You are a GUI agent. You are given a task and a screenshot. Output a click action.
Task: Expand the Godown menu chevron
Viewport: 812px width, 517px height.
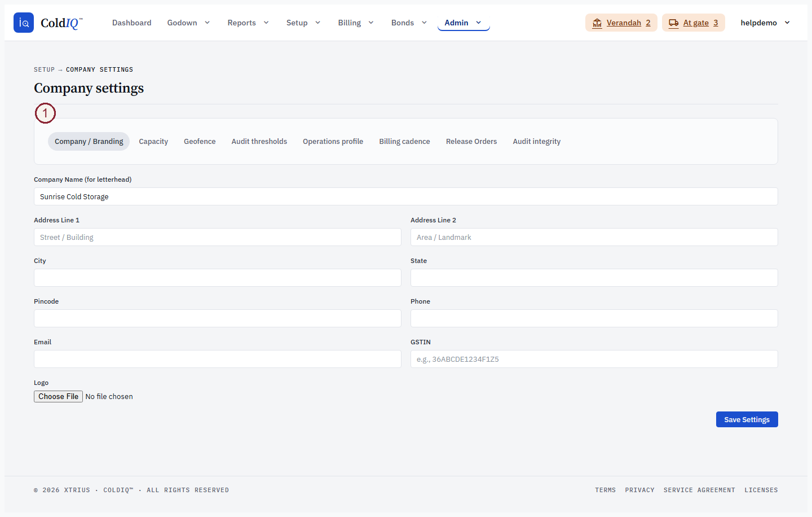point(207,23)
